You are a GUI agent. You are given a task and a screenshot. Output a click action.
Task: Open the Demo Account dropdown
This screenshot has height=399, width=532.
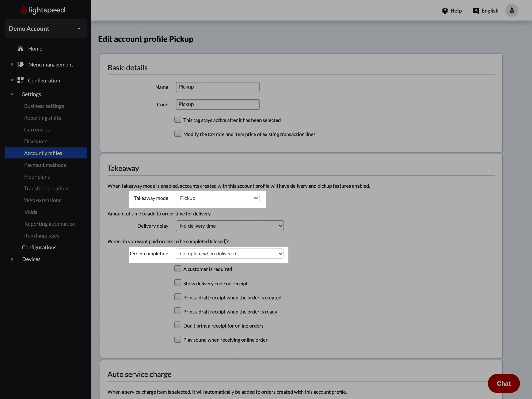(45, 29)
